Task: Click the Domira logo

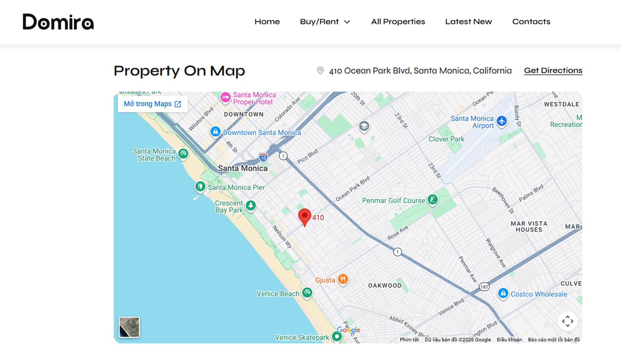Action: point(58,22)
